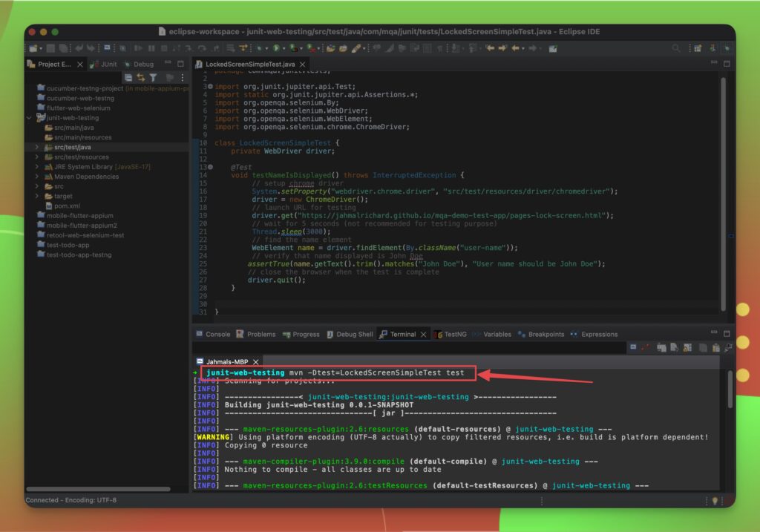Open the Problems tab

pyautogui.click(x=256, y=335)
